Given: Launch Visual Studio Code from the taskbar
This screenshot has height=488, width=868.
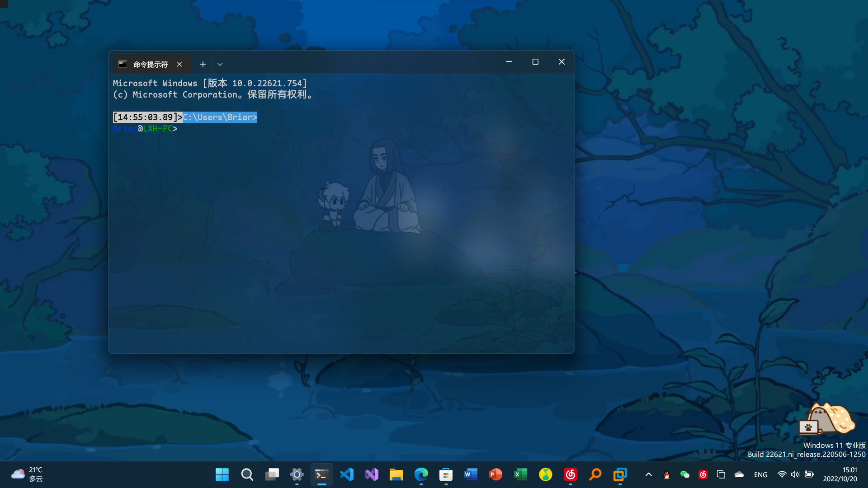Looking at the screenshot, I should coord(346,474).
